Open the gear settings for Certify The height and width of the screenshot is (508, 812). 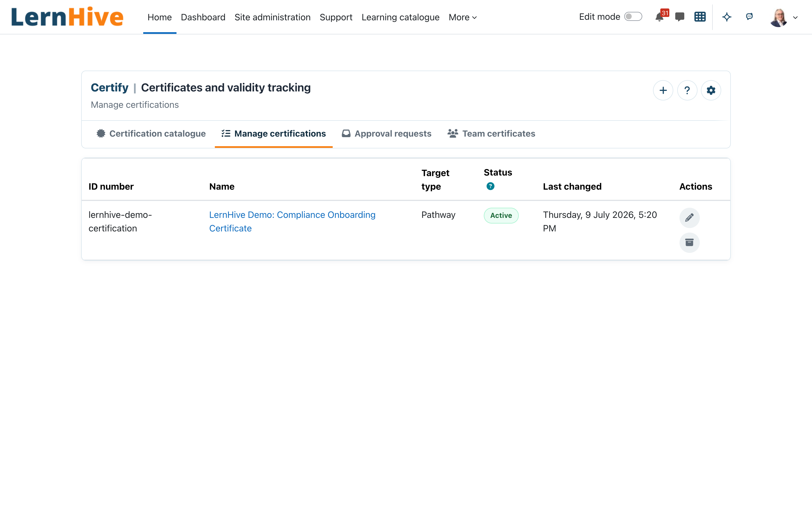click(711, 90)
